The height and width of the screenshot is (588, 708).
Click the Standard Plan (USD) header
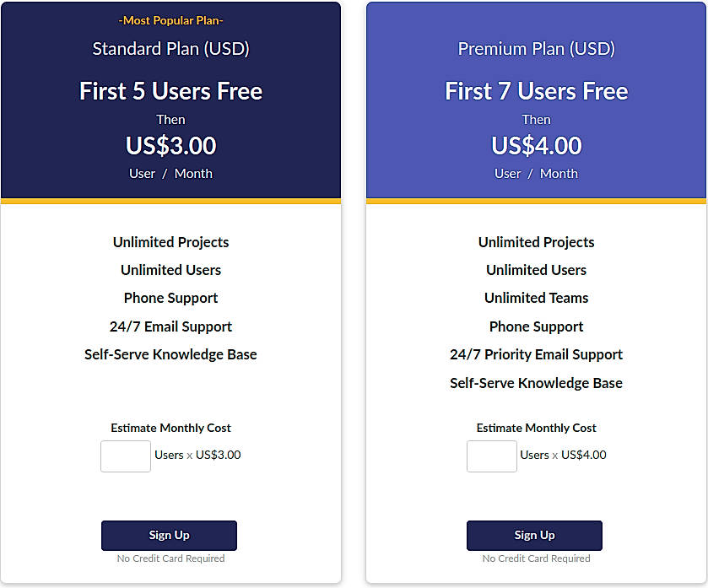(170, 49)
